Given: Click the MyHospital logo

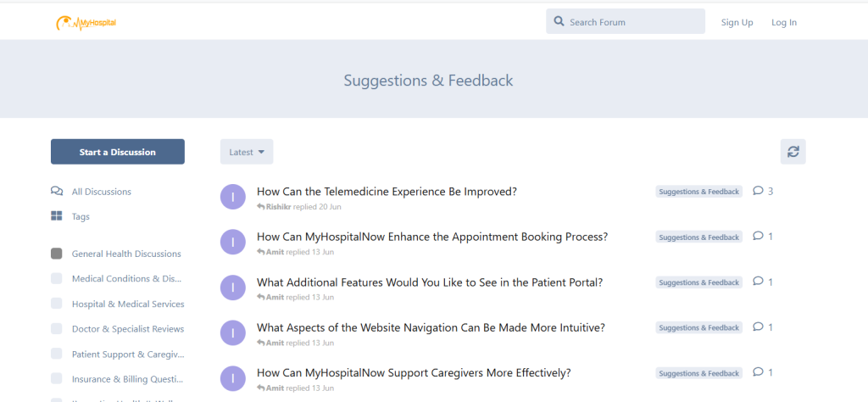Looking at the screenshot, I should coord(86,23).
